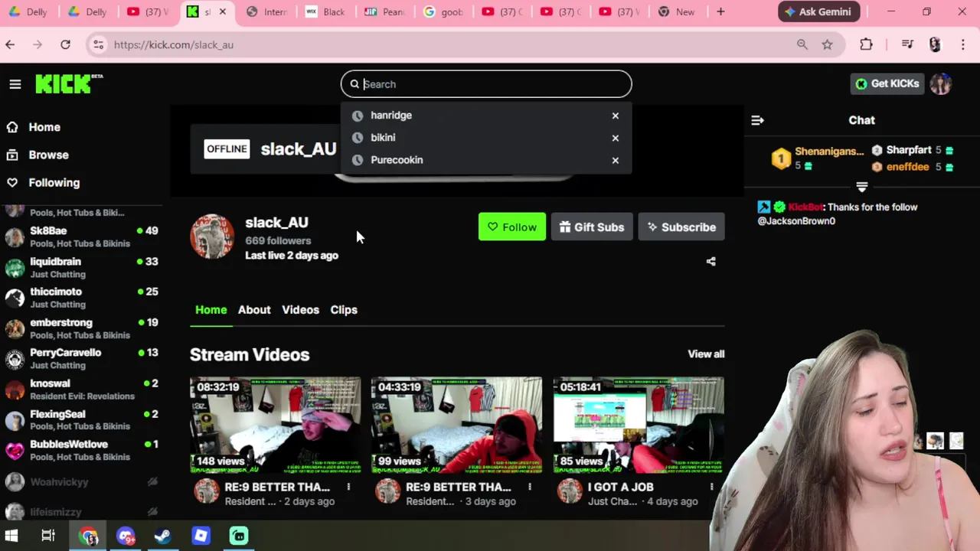
Task: Subscribe to slack_AU
Action: click(681, 227)
